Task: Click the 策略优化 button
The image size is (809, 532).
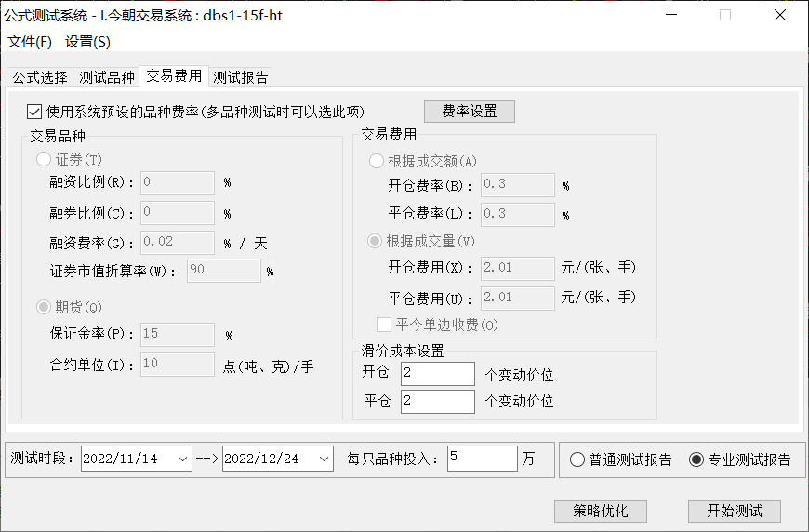Action: (x=601, y=512)
